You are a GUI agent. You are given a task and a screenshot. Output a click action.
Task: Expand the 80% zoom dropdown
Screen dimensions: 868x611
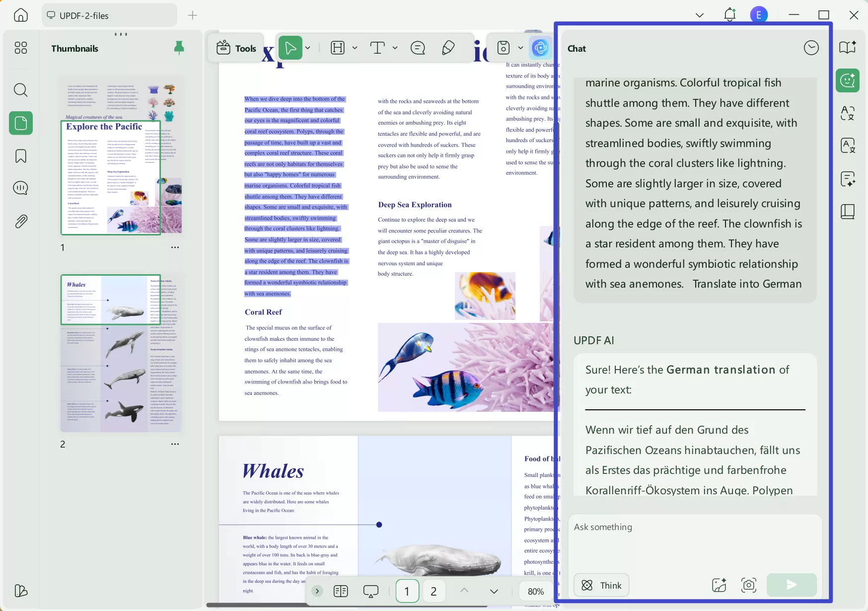click(535, 591)
